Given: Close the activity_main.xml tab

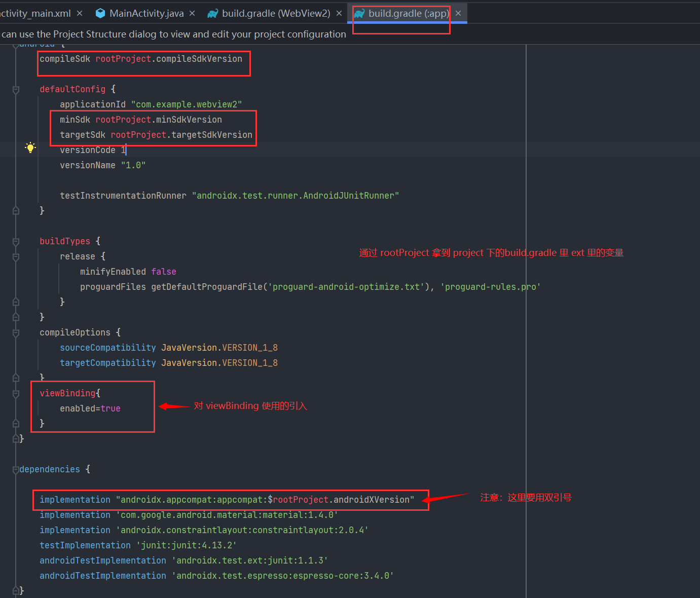Looking at the screenshot, I should pos(79,13).
